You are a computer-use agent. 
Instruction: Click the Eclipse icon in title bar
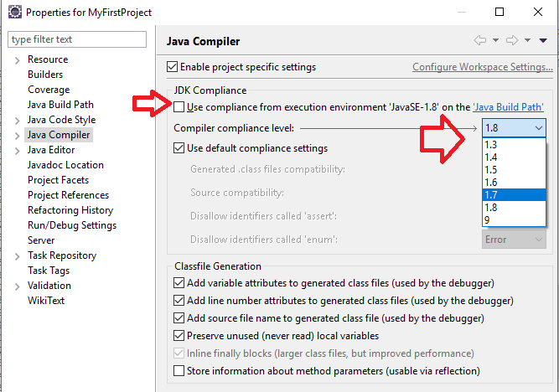click(x=14, y=12)
